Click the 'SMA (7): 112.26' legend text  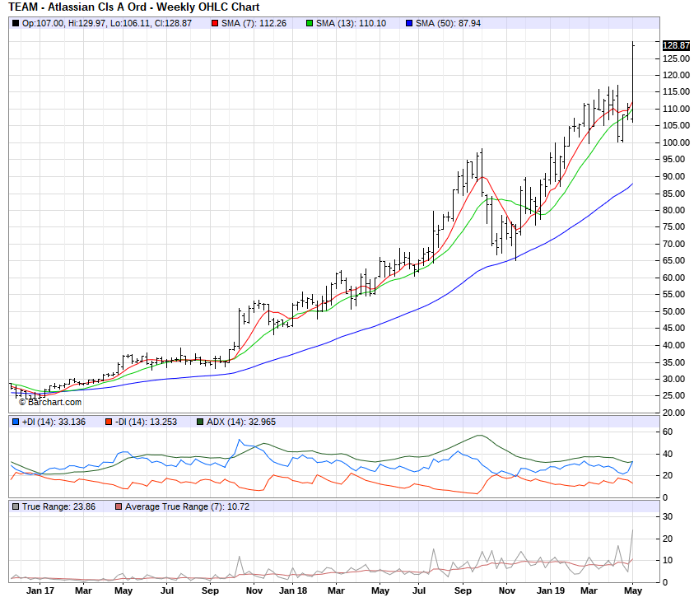tap(254, 24)
